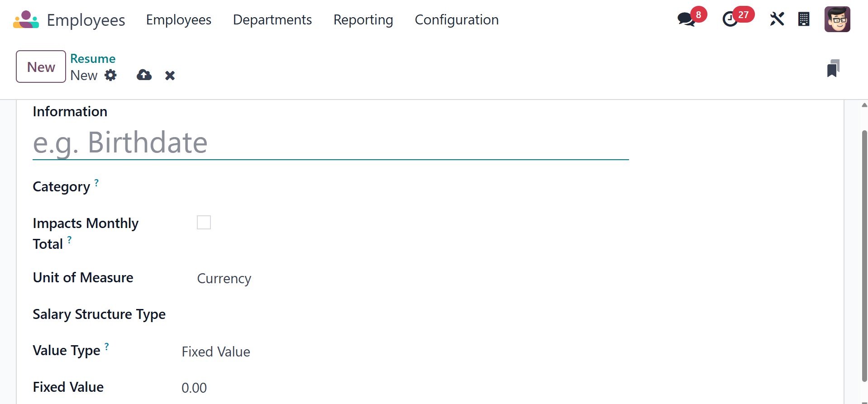Open the Reporting menu

(363, 20)
